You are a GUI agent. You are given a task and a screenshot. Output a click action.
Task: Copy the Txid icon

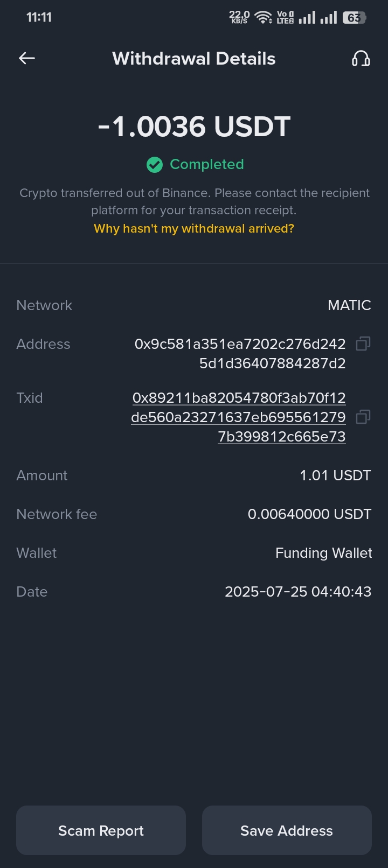click(363, 417)
